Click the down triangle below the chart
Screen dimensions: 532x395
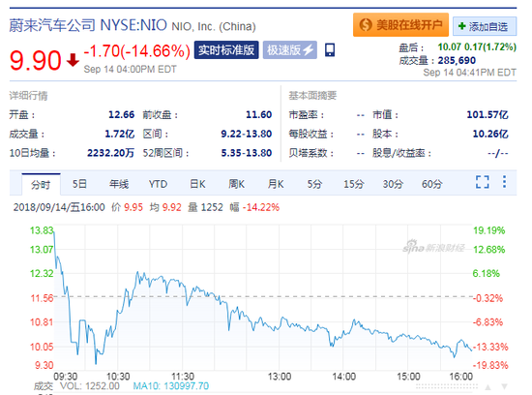click(x=505, y=386)
